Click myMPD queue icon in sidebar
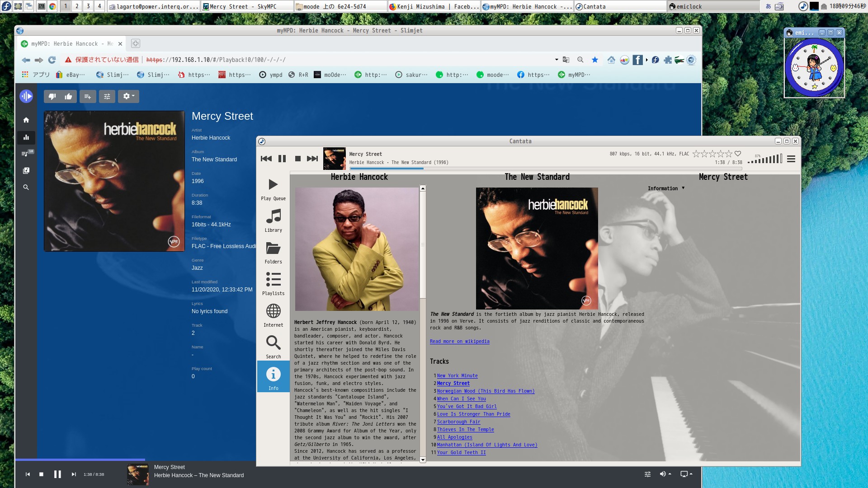The image size is (868, 488). [26, 154]
